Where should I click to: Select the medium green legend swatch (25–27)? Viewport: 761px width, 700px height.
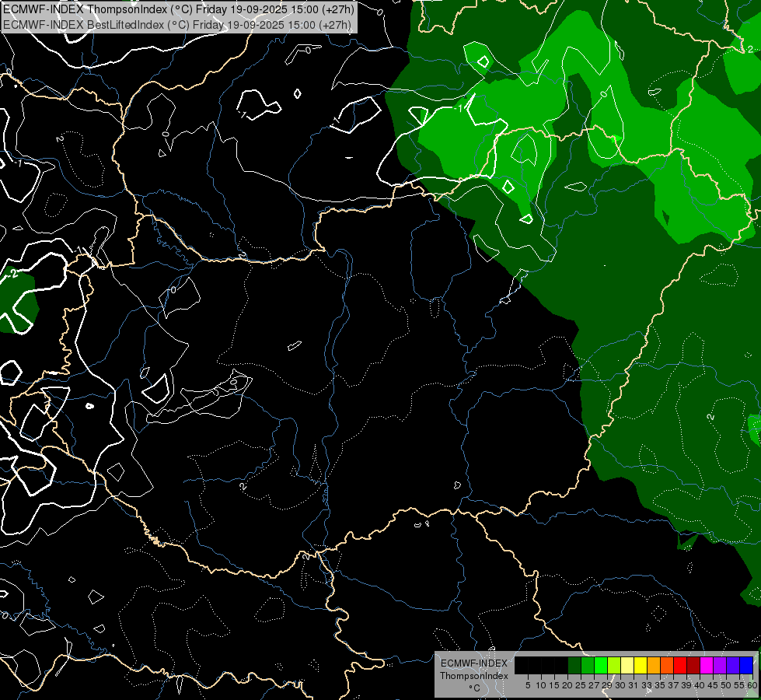[587, 665]
